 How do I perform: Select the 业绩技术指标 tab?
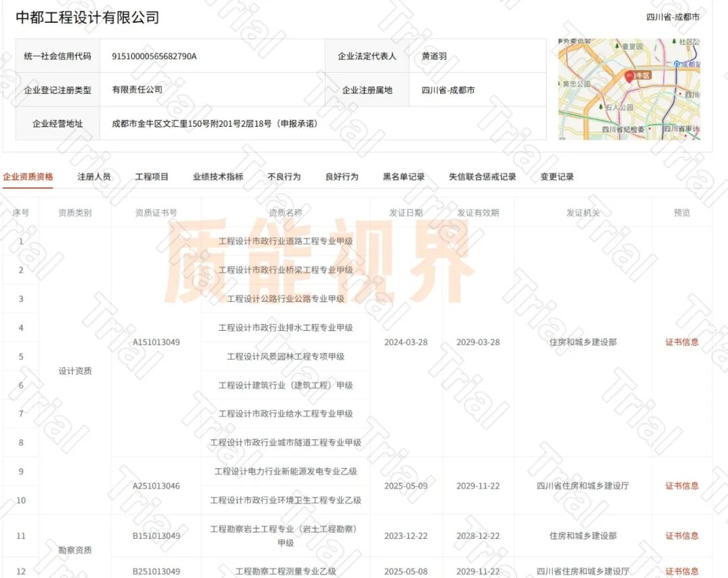coord(218,177)
